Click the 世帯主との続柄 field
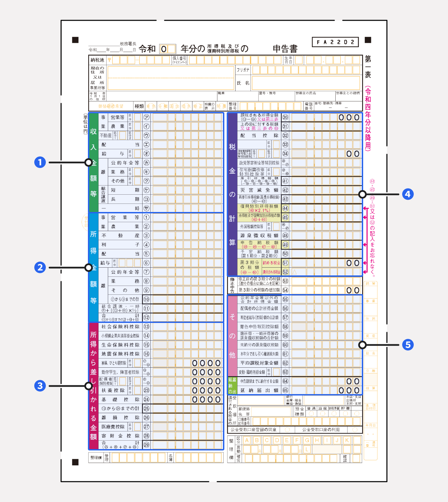448x502 pixels. (x=349, y=96)
